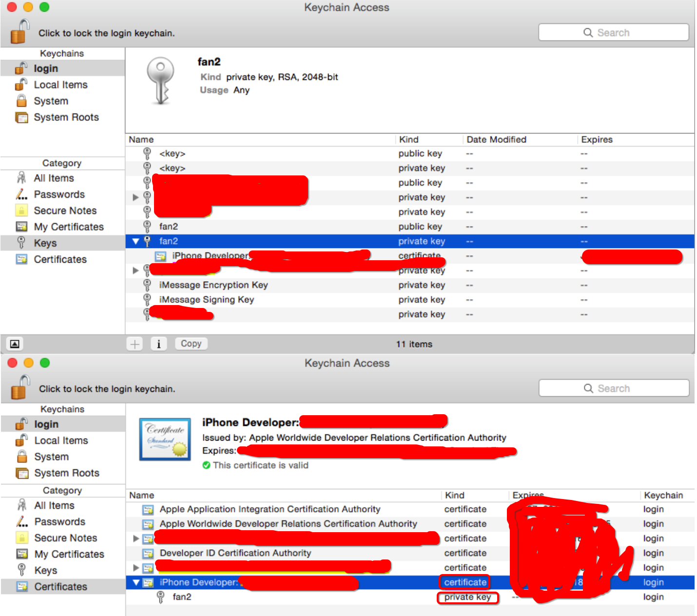Select the System keychain in the lower window
Screen dimensions: 697x616
(63, 457)
